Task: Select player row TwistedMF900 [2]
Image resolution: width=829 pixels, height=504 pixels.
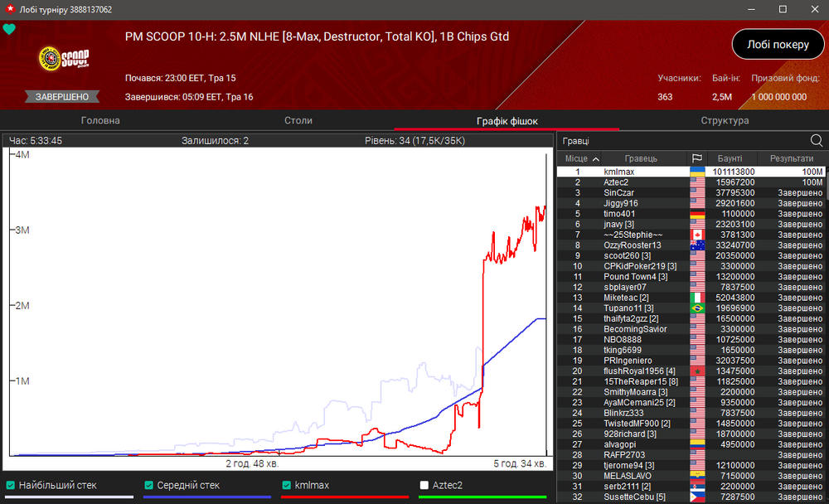Action: pyautogui.click(x=691, y=424)
